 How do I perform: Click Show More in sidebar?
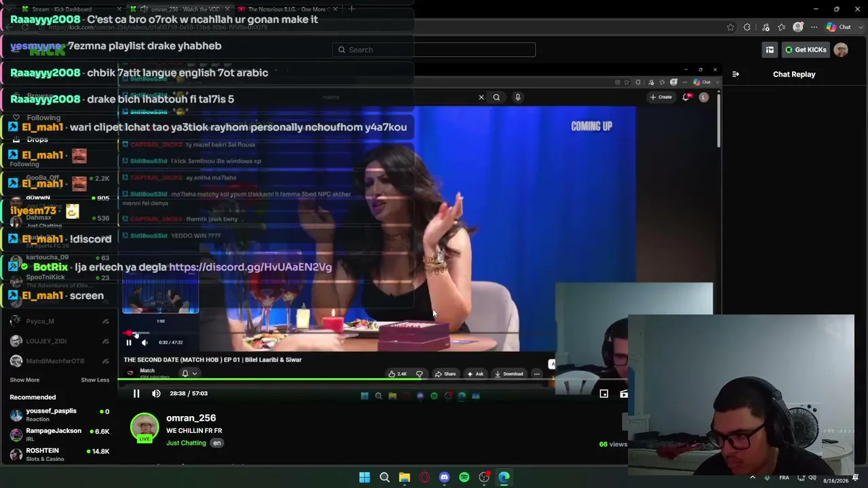[24, 380]
